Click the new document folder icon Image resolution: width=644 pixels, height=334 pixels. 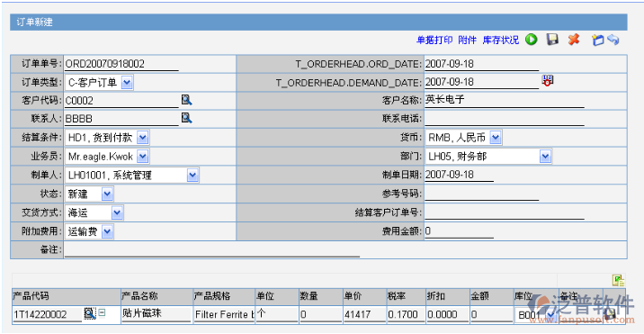pyautogui.click(x=597, y=40)
